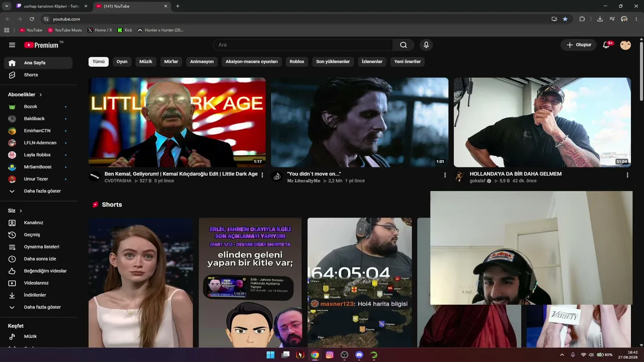Select the Tümü filter chip
644x362 pixels.
[99, 61]
